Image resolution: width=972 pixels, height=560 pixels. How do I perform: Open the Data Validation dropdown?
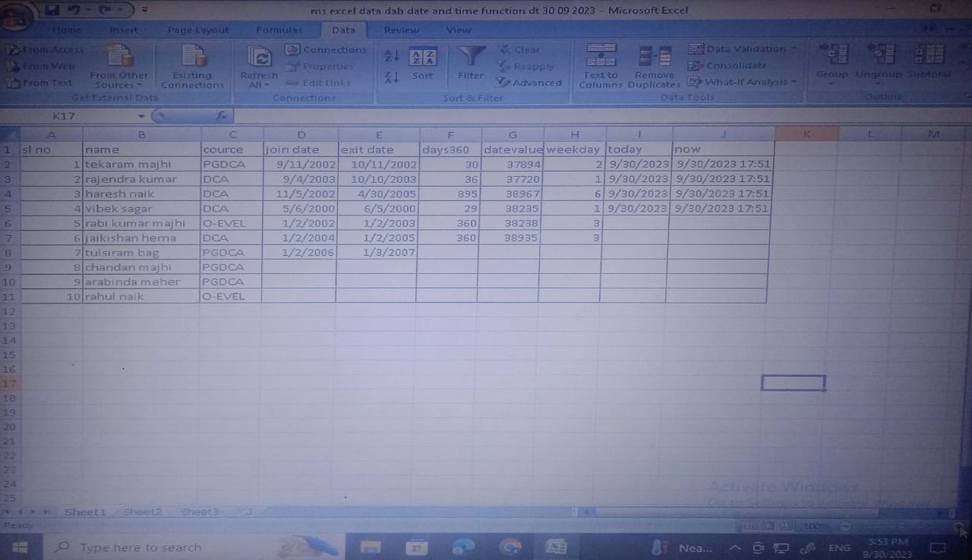tap(794, 49)
